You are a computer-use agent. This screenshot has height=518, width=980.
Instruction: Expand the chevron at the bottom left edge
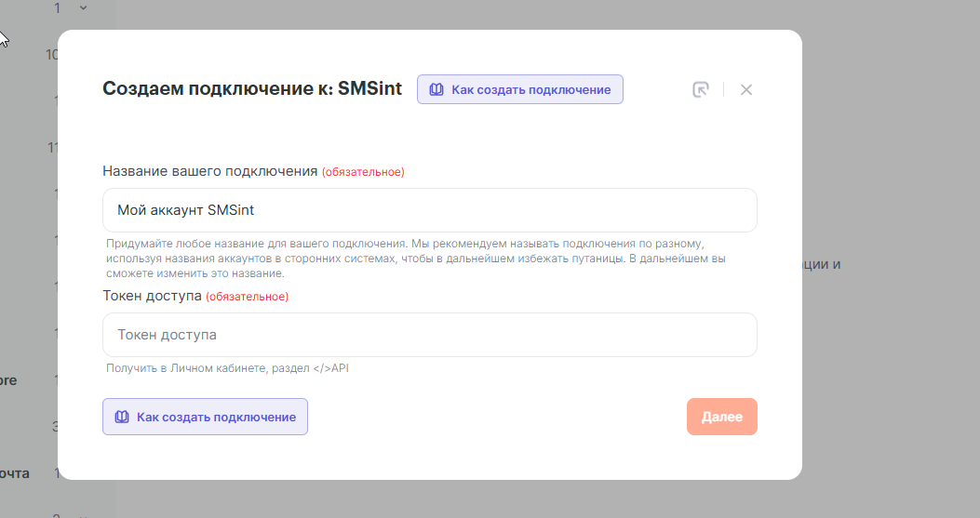(x=82, y=514)
